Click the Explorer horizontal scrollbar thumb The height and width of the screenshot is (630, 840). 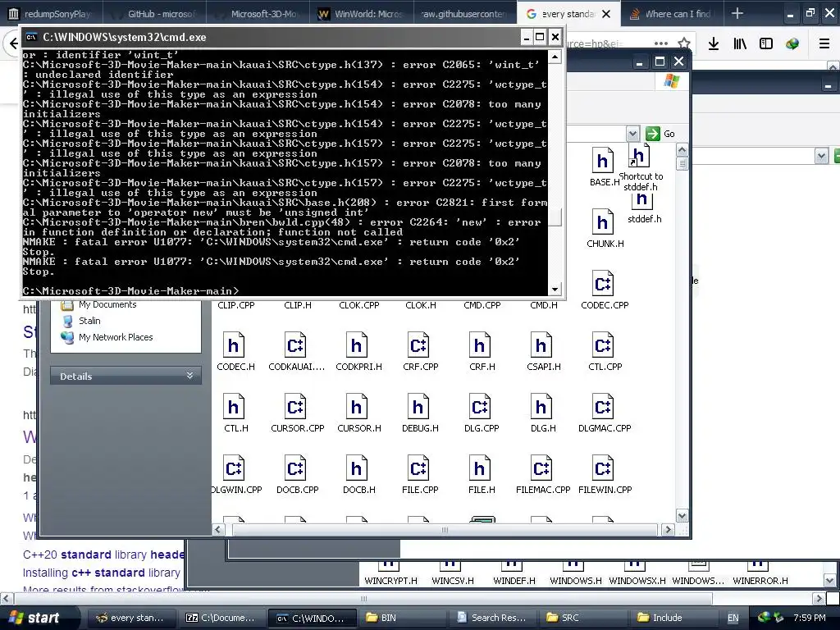tap(445, 530)
